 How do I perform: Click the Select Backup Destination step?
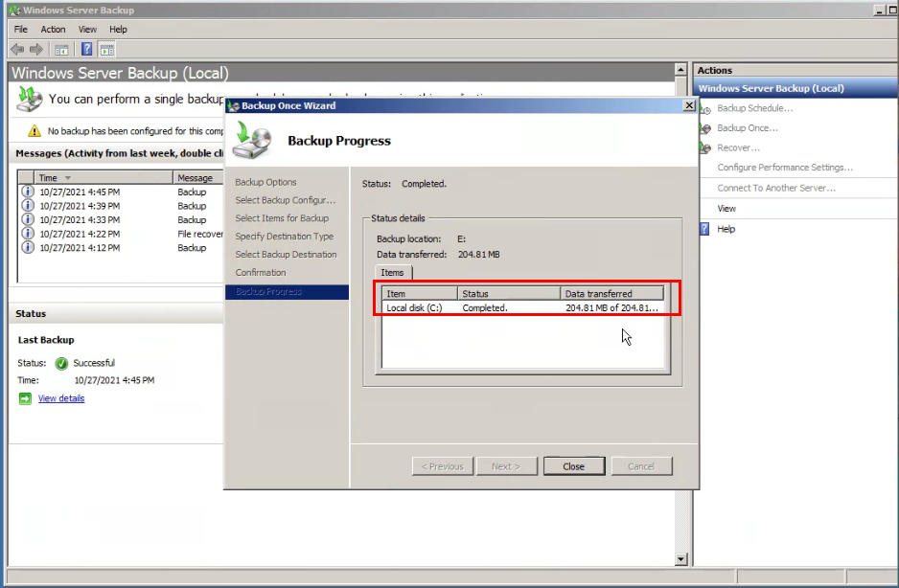tap(287, 255)
